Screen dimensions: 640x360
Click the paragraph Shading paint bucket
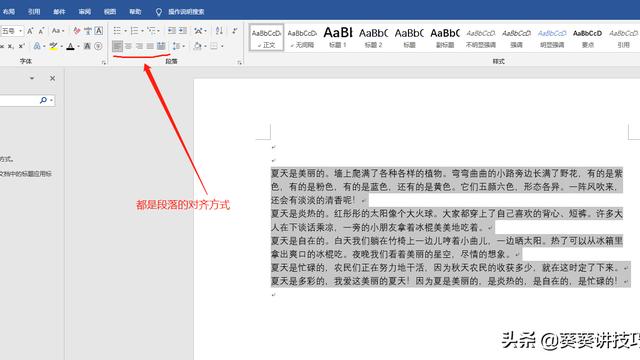[x=198, y=46]
